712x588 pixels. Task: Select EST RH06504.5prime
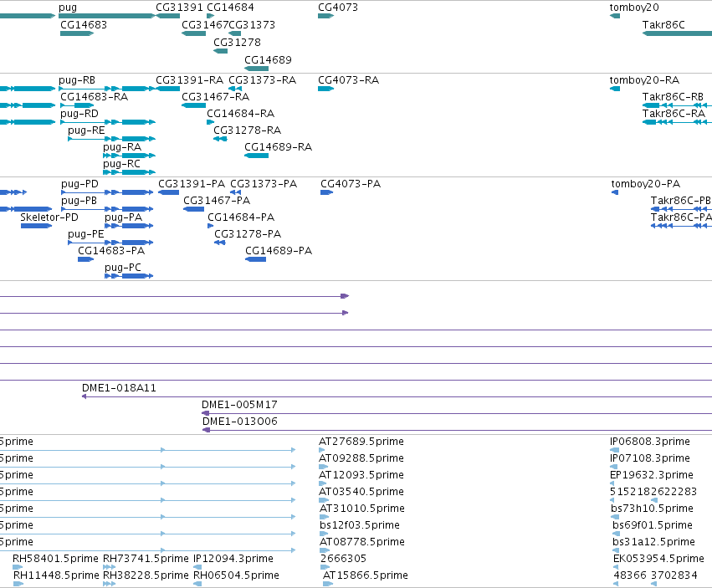(236, 575)
